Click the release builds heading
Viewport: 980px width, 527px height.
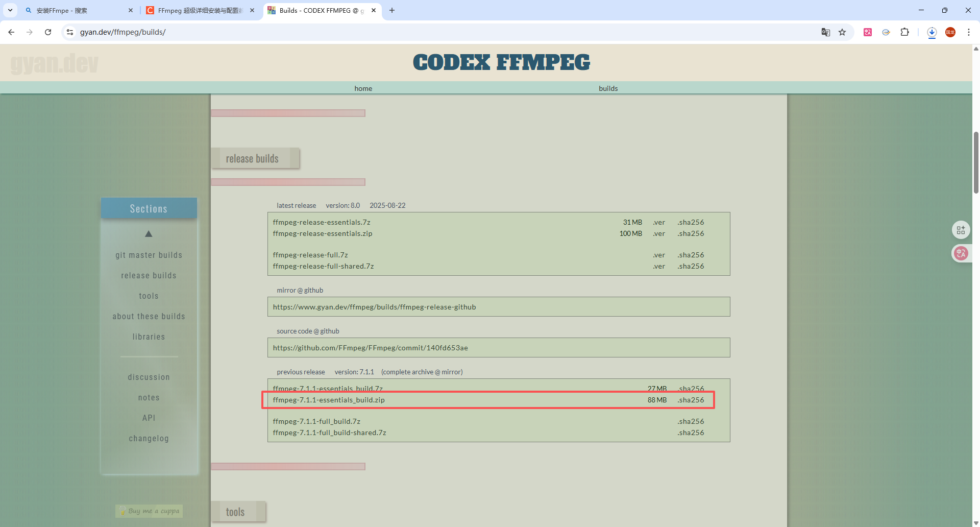point(255,158)
